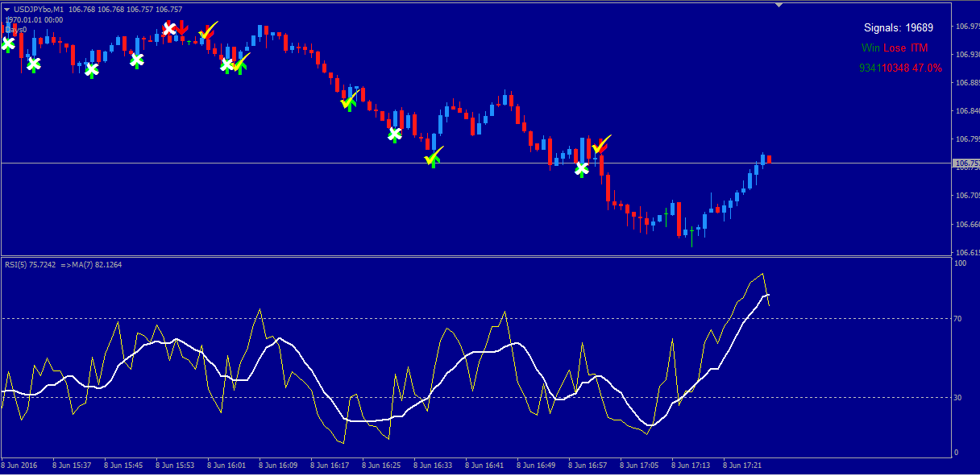980x476 pixels.
Task: Click the red Lose label
Action: pos(894,48)
